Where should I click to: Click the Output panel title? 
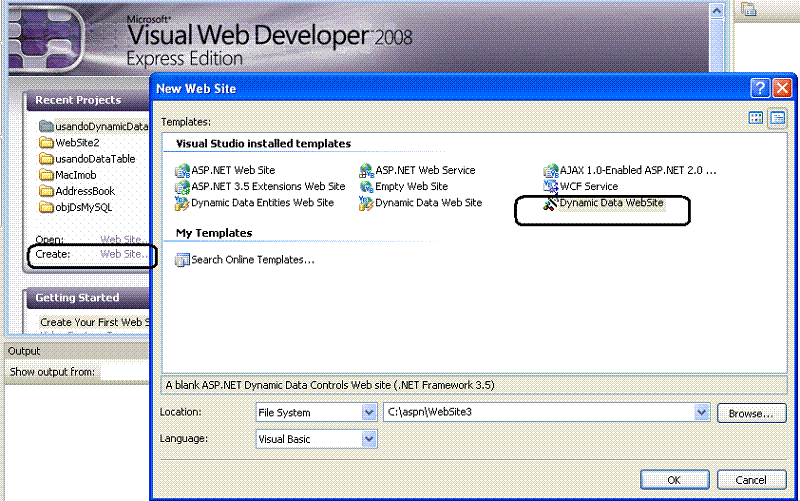tap(24, 351)
